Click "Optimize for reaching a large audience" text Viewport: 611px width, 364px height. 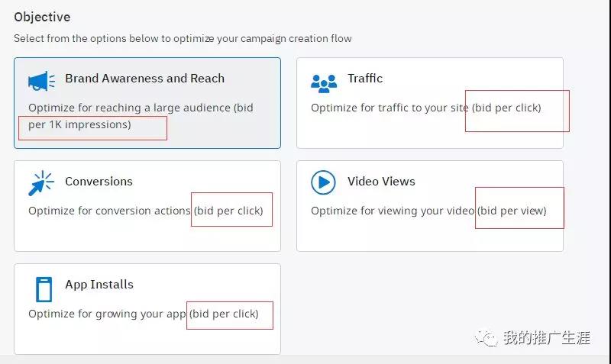[130, 108]
